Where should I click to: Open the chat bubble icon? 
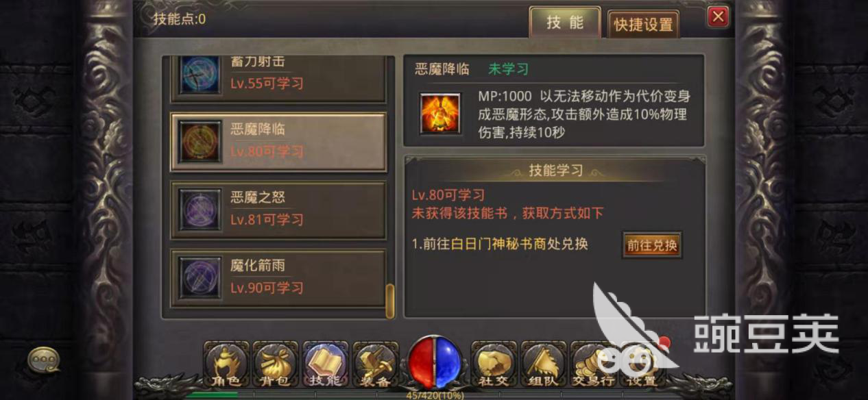click(43, 359)
